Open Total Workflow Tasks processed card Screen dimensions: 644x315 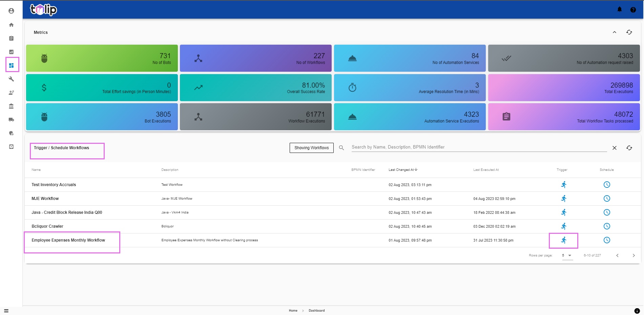tap(564, 117)
